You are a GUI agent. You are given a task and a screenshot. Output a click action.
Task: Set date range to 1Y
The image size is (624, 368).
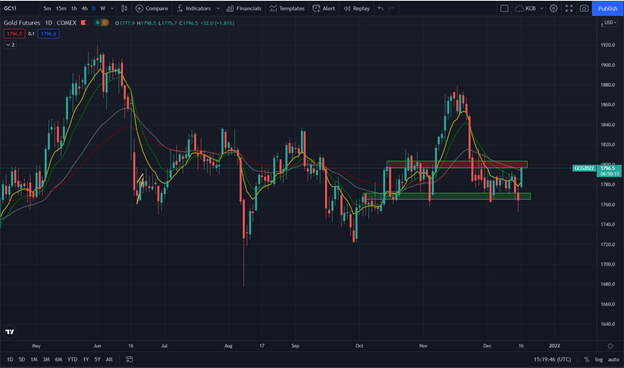click(x=86, y=359)
